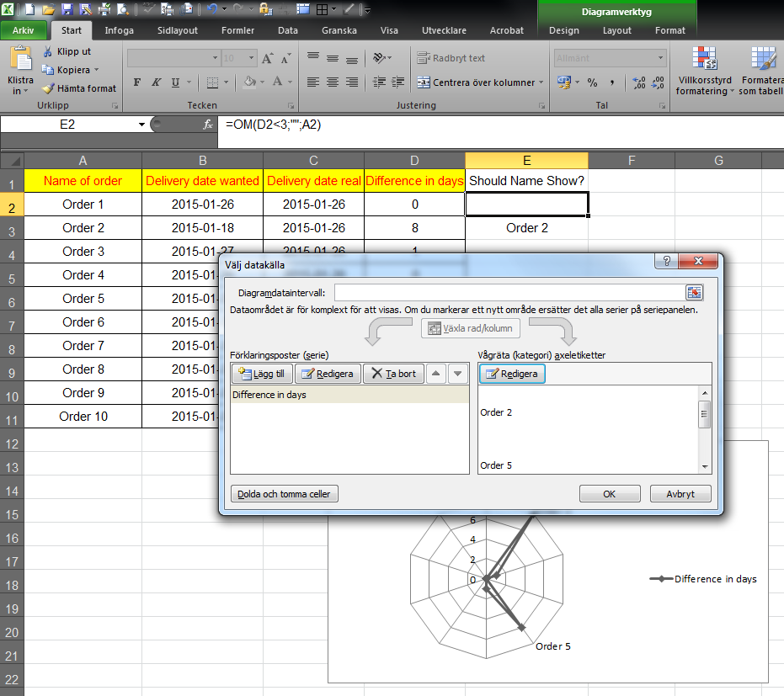Switch to the chart Layout tab
Viewport: 784px width, 696px height.
[617, 30]
